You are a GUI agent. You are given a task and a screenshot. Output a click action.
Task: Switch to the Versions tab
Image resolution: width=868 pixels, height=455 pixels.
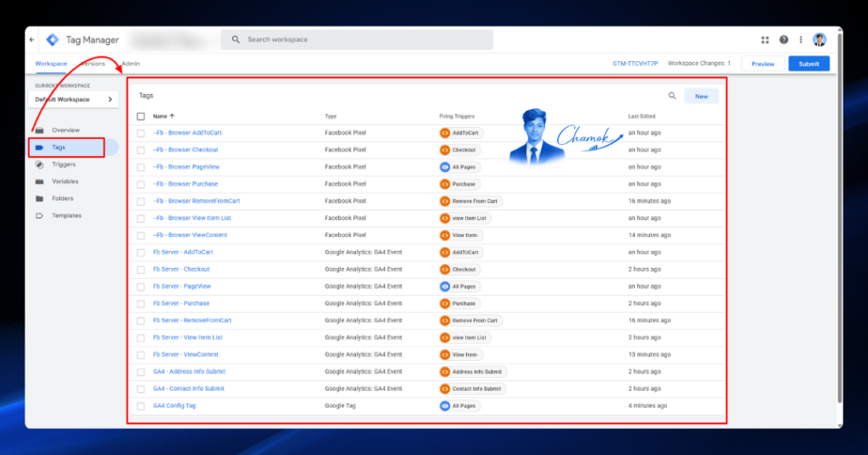pyautogui.click(x=93, y=64)
